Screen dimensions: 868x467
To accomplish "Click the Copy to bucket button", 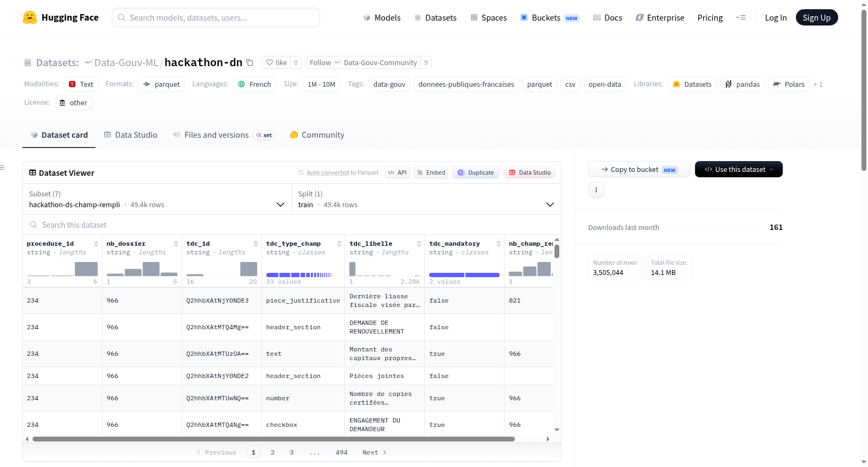I will click(x=639, y=169).
